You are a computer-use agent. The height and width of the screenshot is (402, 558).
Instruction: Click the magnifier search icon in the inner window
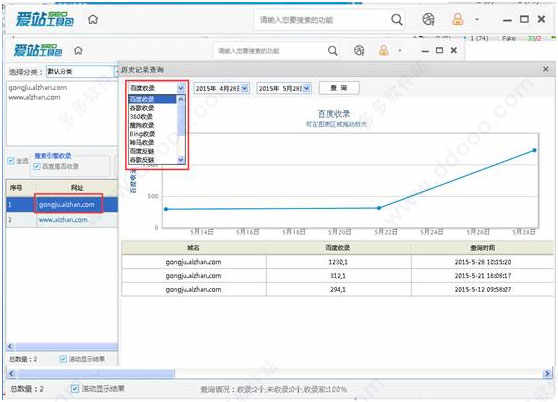pyautogui.click(x=332, y=51)
